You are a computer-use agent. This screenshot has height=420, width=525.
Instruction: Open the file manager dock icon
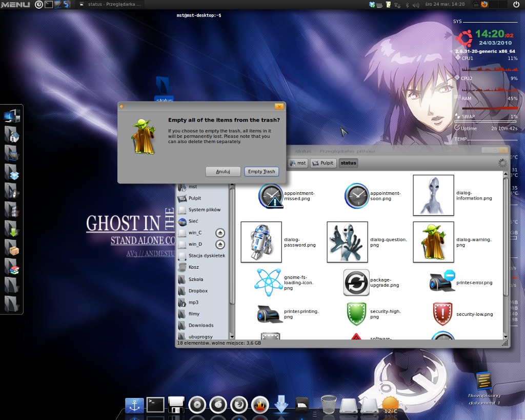pyautogui.click(x=302, y=404)
